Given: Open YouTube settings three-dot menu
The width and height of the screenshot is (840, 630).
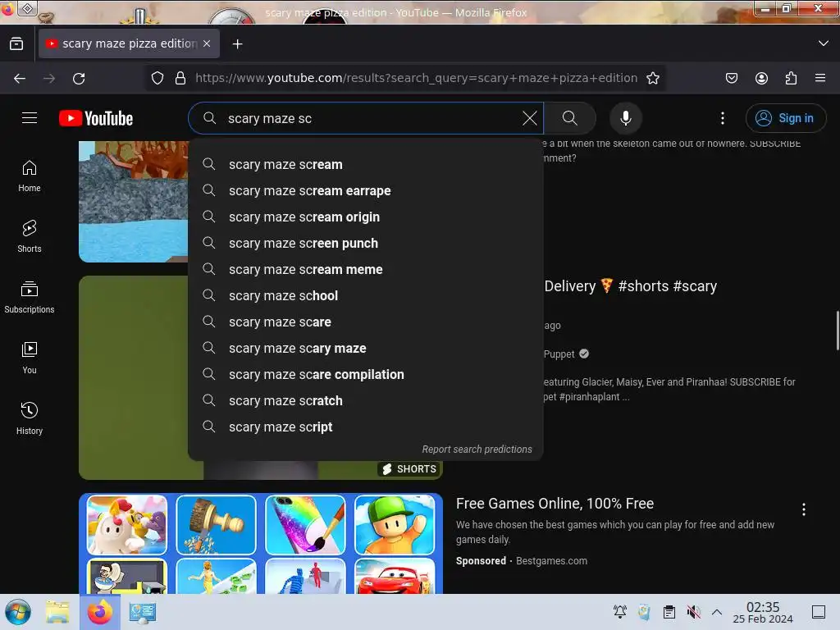Looking at the screenshot, I should [723, 118].
